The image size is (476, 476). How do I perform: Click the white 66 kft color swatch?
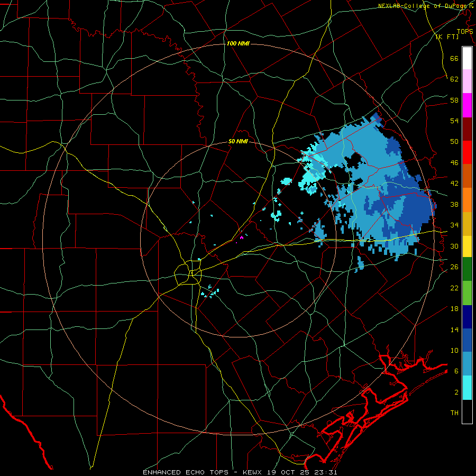click(x=467, y=58)
